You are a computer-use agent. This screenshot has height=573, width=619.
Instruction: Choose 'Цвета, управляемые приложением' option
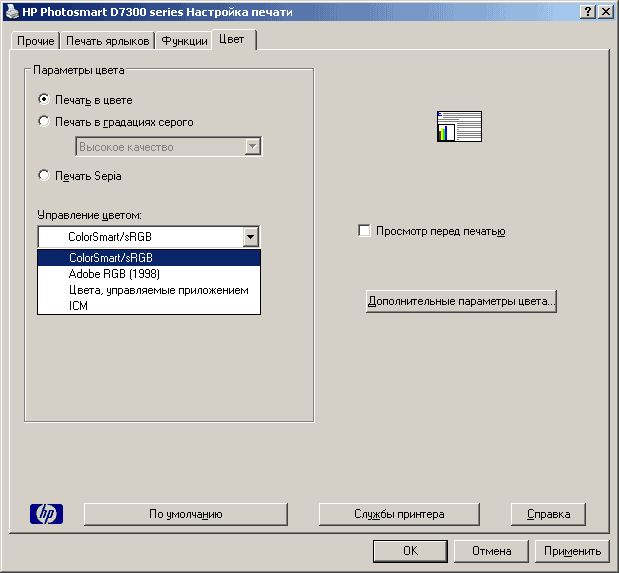[x=149, y=290]
